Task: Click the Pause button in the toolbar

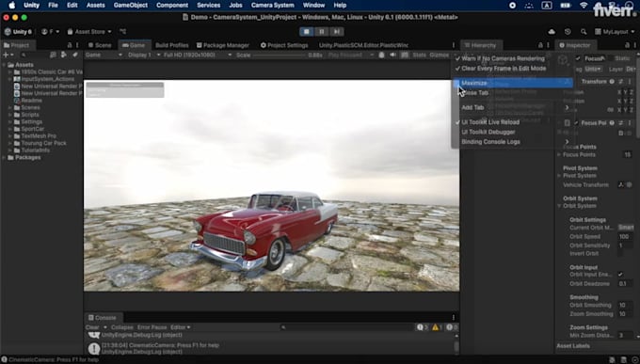Action: tap(322, 31)
